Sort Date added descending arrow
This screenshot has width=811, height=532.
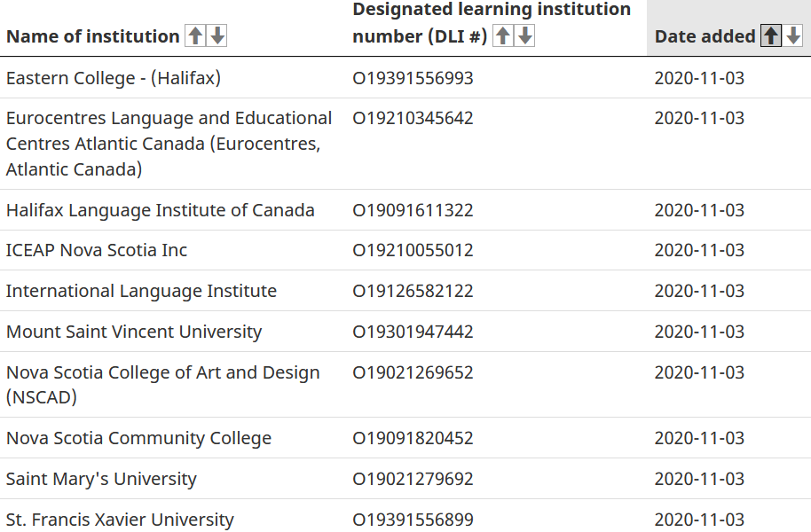793,35
